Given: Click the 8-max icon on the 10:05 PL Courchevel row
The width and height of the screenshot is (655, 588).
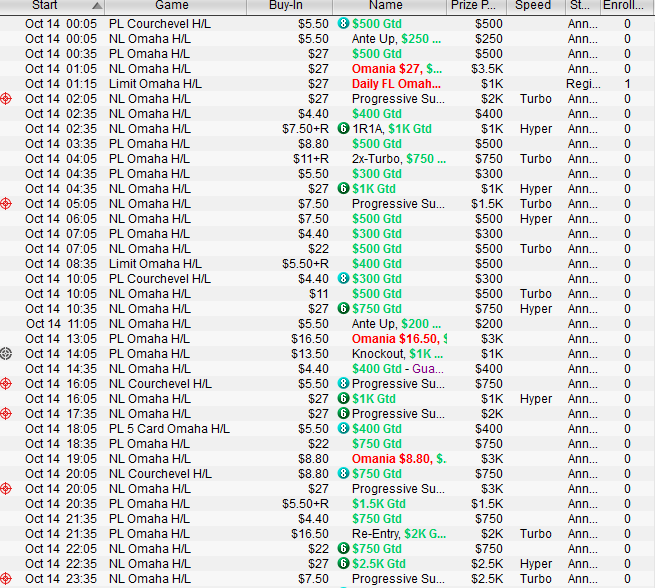Looking at the screenshot, I should click(343, 279).
